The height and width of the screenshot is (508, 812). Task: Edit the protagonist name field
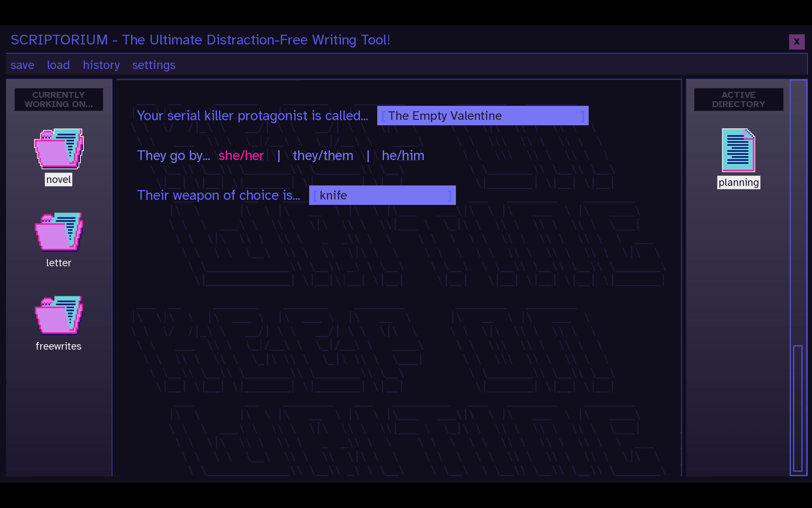(483, 116)
